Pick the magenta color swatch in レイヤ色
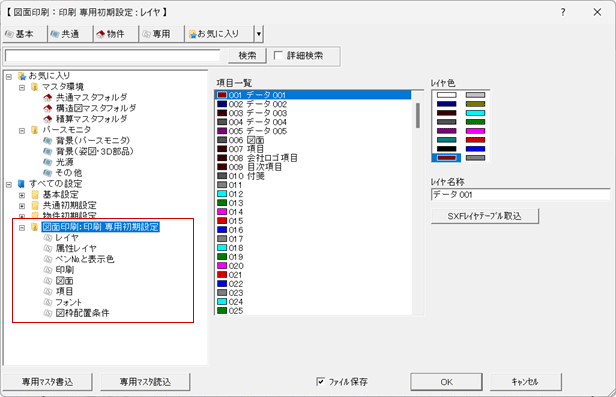 point(475,131)
